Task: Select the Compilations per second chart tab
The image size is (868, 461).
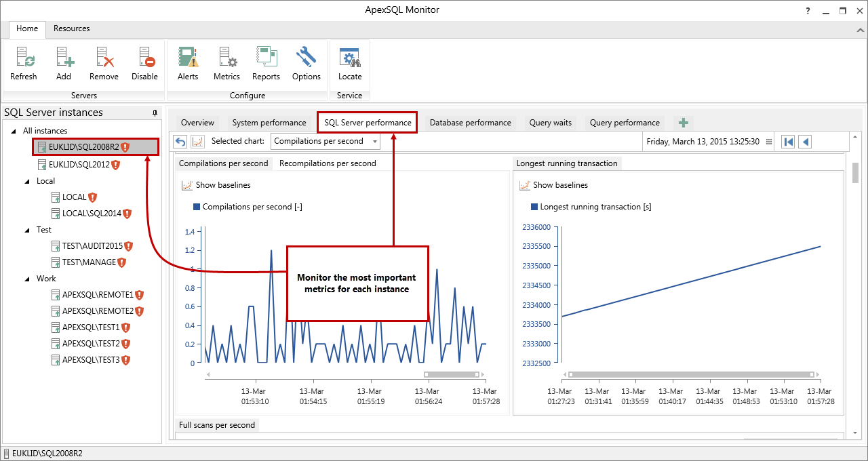Action: point(224,163)
